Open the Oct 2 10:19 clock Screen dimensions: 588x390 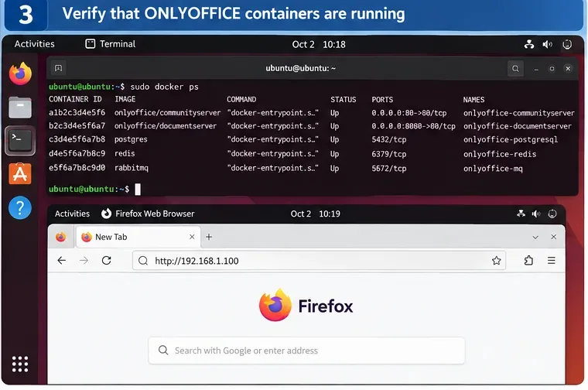click(x=316, y=214)
